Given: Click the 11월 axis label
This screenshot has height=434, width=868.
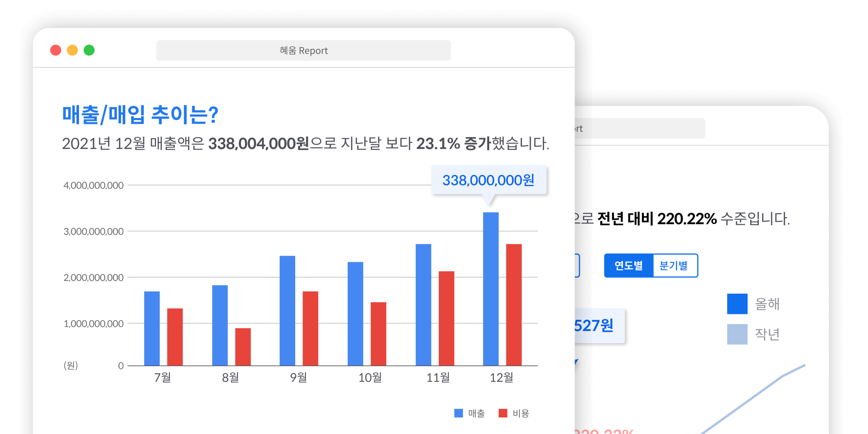Looking at the screenshot, I should pos(438,378).
